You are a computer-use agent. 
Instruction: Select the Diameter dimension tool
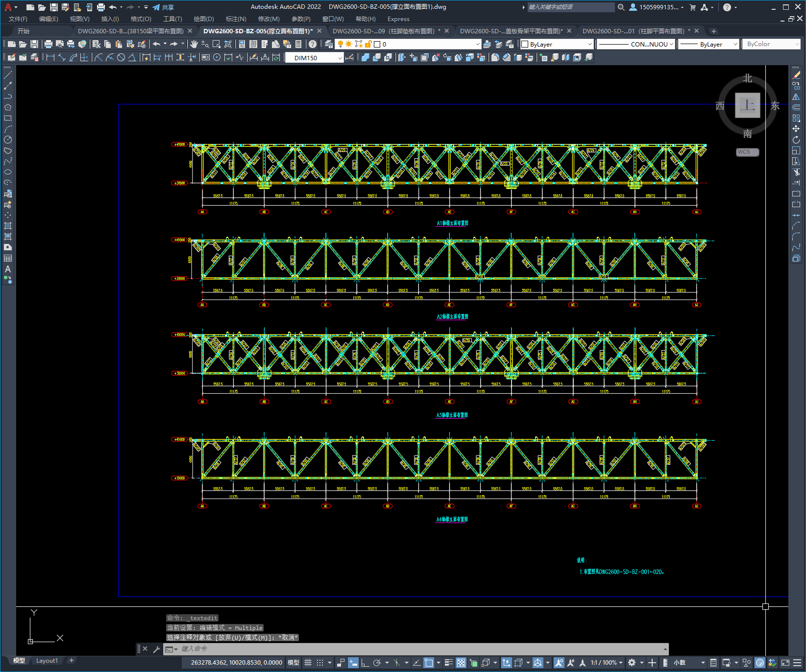pyautogui.click(x=121, y=57)
